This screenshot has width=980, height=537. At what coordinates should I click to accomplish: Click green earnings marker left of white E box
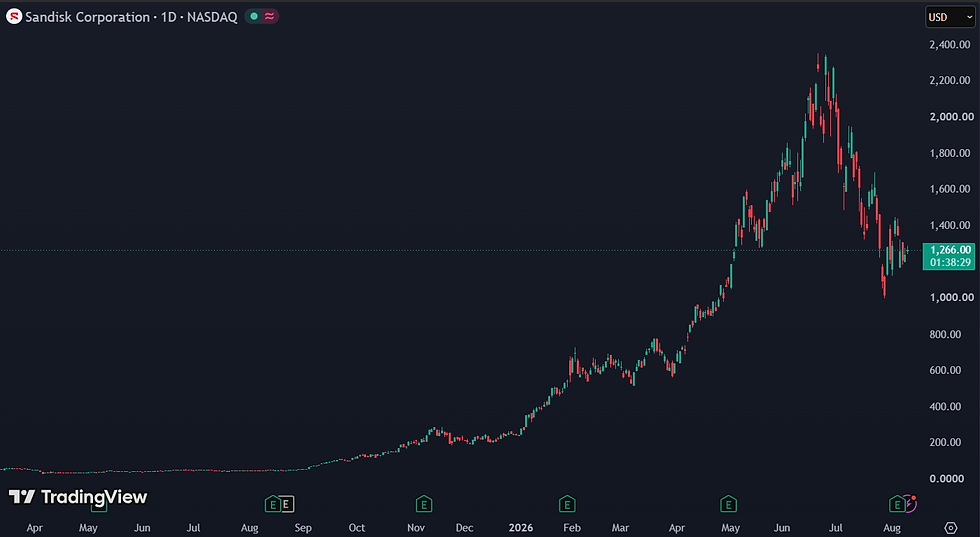click(x=272, y=504)
